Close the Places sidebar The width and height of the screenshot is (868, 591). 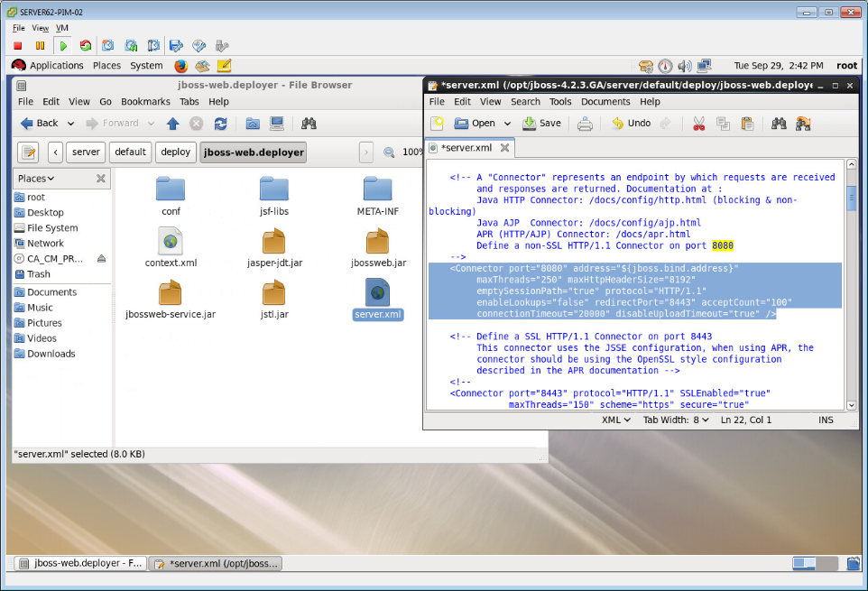[x=101, y=178]
